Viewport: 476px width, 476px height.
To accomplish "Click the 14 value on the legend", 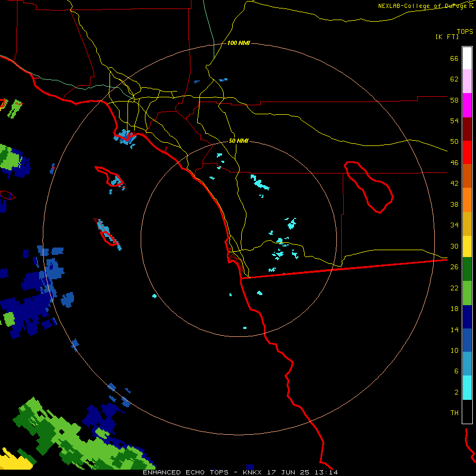I will [x=454, y=329].
